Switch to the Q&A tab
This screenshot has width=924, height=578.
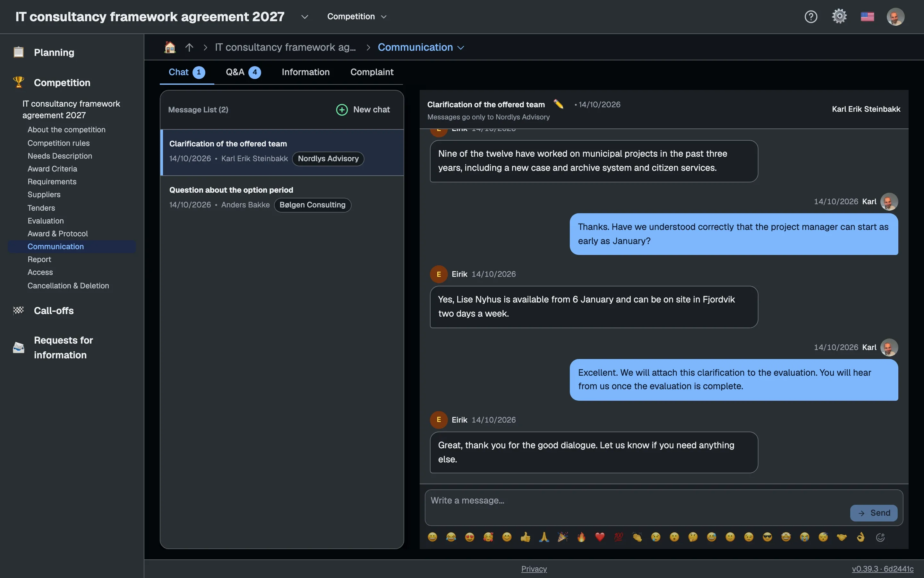click(x=243, y=72)
